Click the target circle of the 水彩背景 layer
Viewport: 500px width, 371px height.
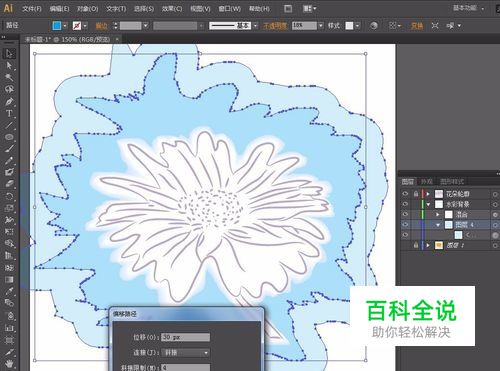(495, 204)
